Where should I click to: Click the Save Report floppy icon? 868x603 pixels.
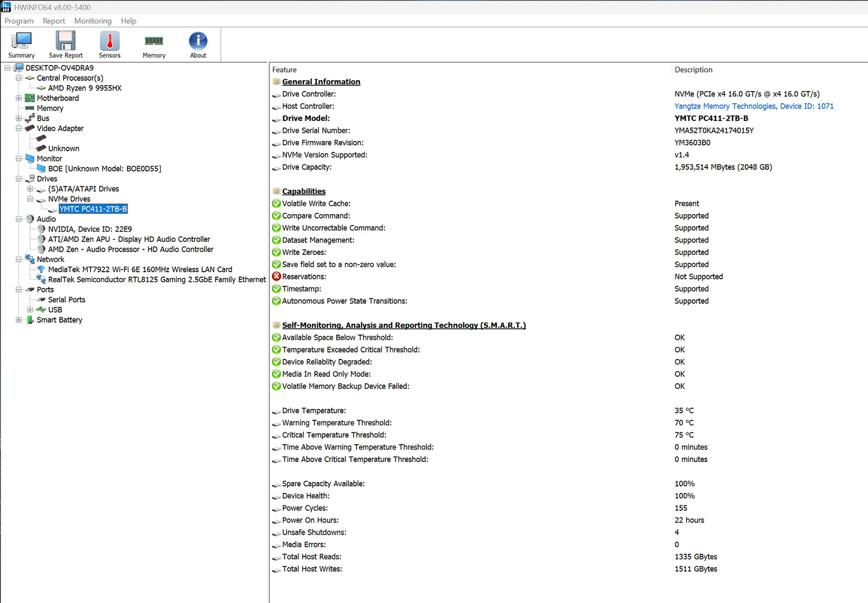[66, 41]
